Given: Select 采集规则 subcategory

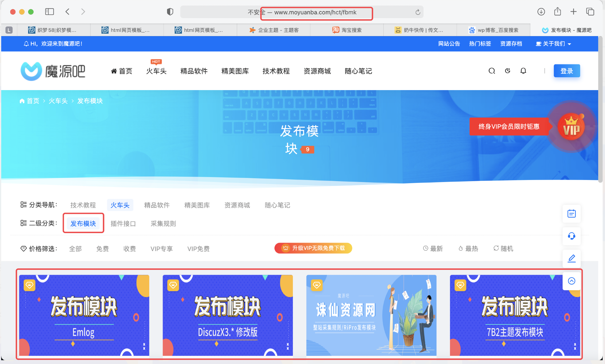Looking at the screenshot, I should (x=163, y=224).
